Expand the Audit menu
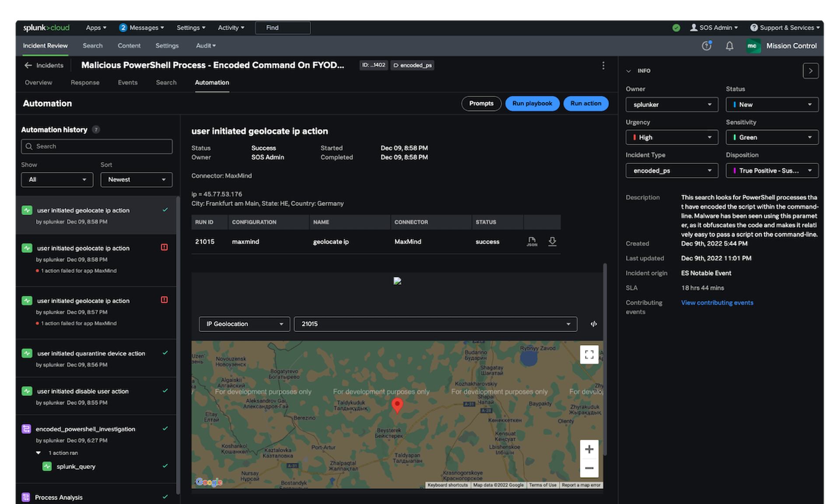The height and width of the screenshot is (504, 840). pos(206,45)
